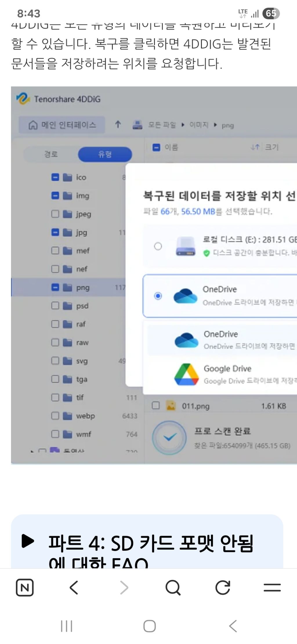The width and height of the screenshot is (297, 644).
Task: Click the OneDrive cloud icon in selected option
Action: coord(185,296)
